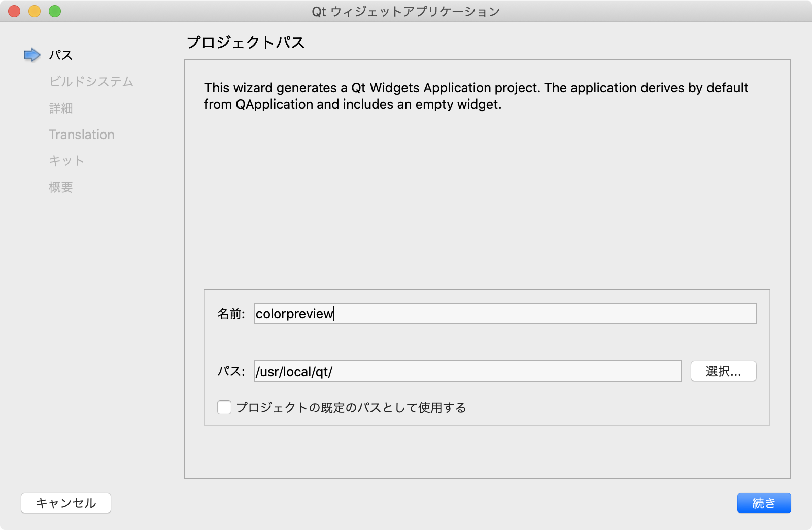Image resolution: width=812 pixels, height=530 pixels.
Task: Click the wizard description text
Action: (x=476, y=96)
